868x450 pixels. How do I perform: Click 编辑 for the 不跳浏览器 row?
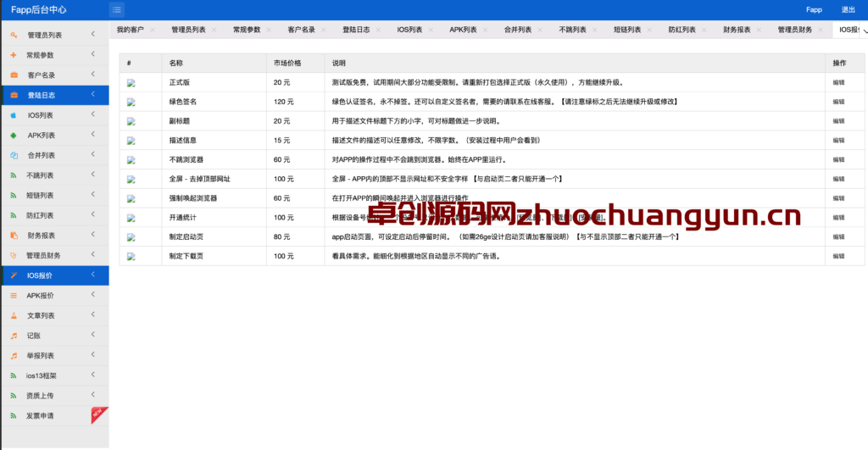[838, 160]
